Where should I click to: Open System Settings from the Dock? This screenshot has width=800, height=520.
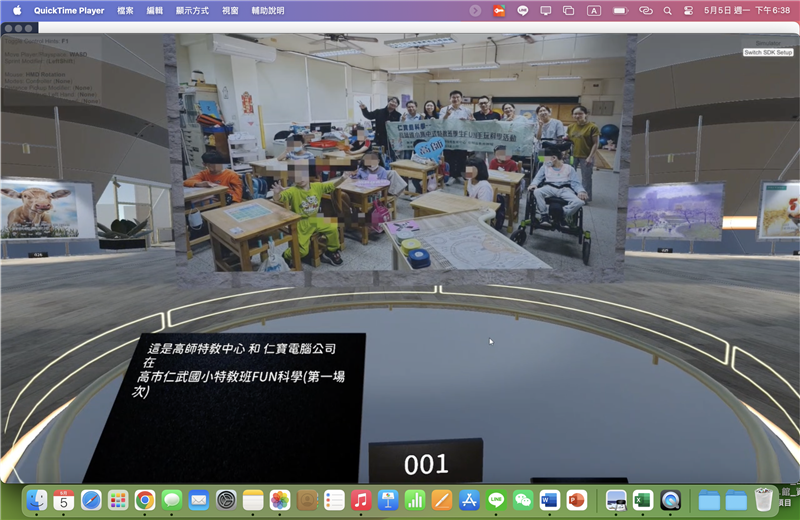tap(226, 500)
